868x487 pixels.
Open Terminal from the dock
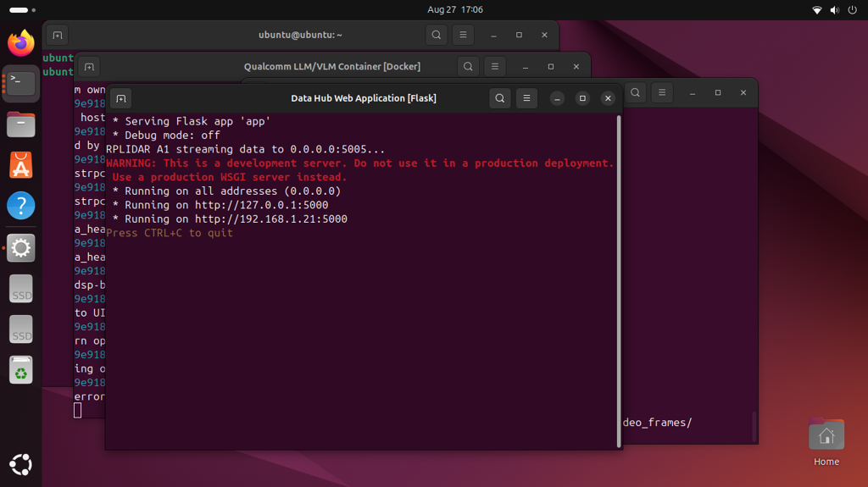[21, 84]
